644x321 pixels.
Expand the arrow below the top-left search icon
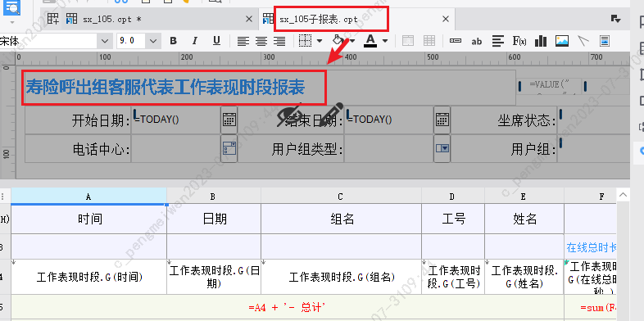pyautogui.click(x=12, y=22)
